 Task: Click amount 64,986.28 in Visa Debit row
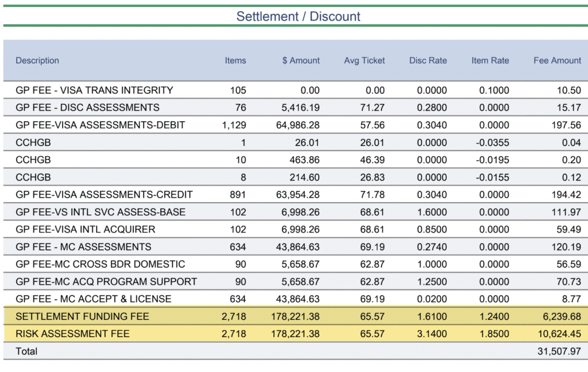298,125
